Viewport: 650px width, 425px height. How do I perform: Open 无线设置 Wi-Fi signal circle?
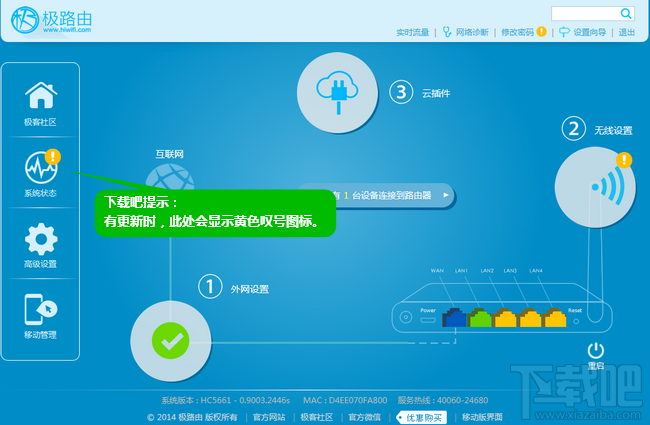coord(594,187)
